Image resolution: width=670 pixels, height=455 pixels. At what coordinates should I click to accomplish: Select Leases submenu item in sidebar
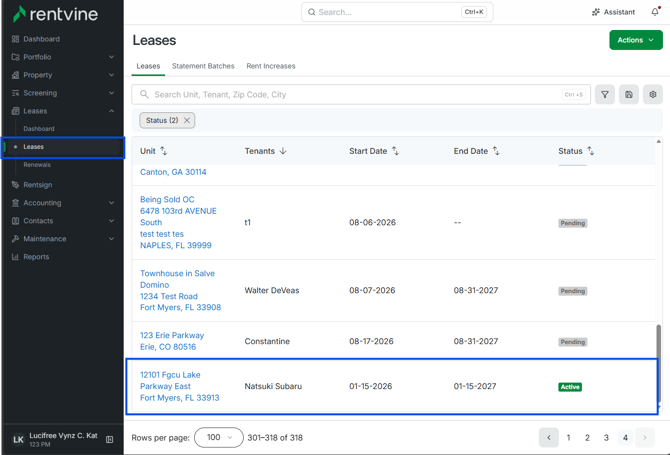point(63,147)
